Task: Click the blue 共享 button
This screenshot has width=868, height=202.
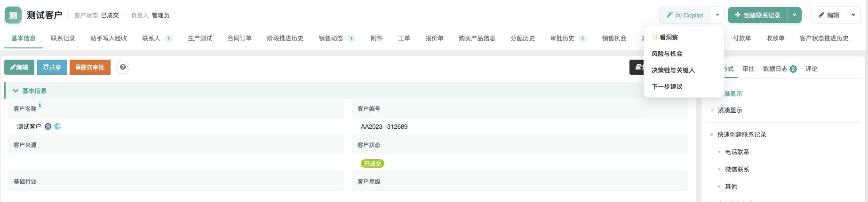Action: 52,67
